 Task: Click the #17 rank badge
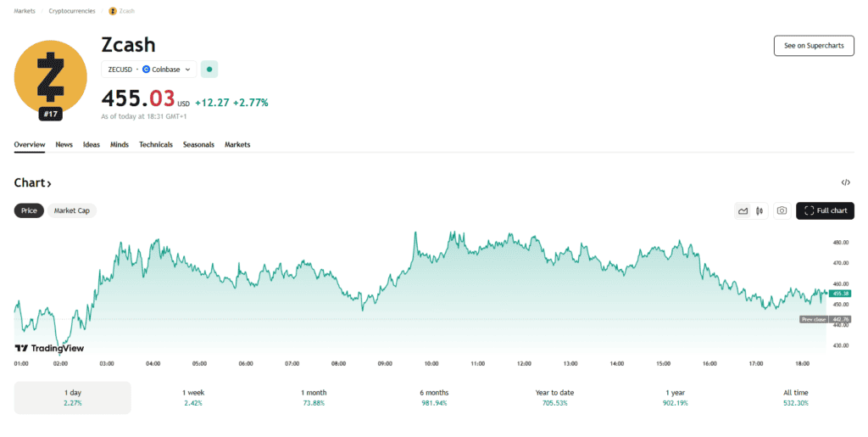(x=51, y=114)
